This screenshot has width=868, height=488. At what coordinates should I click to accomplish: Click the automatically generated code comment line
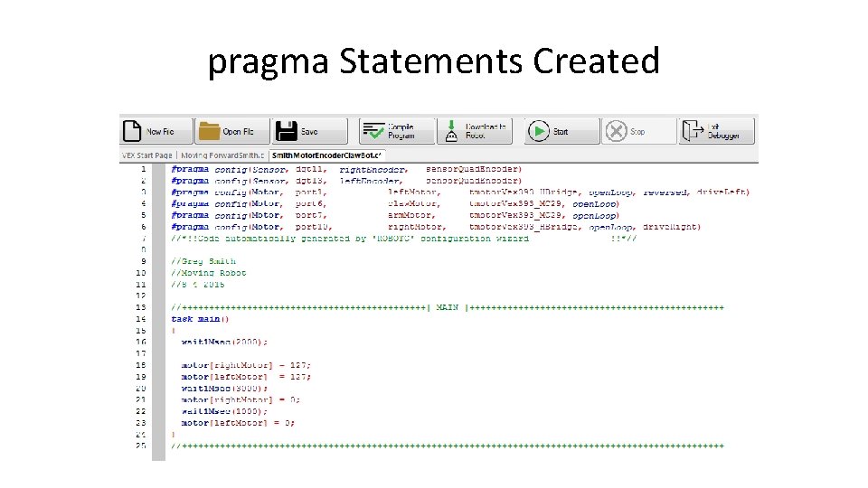[x=404, y=239]
